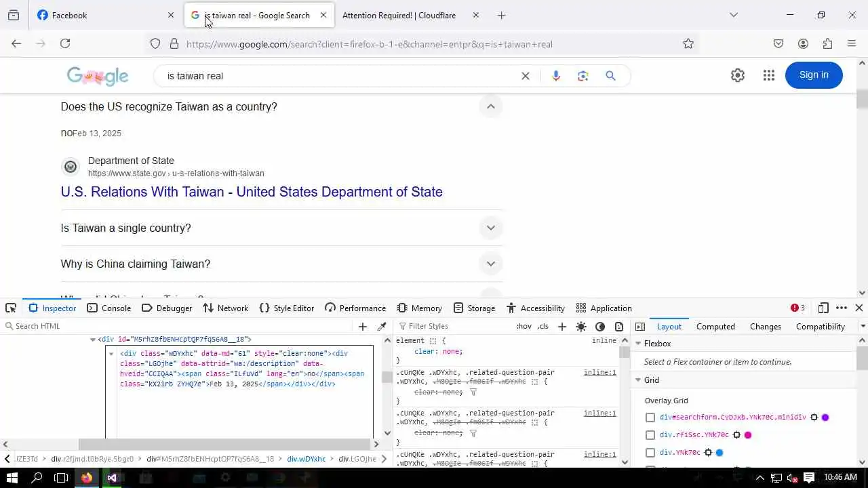Click the add new node plus icon
The width and height of the screenshot is (868, 488).
(x=363, y=327)
